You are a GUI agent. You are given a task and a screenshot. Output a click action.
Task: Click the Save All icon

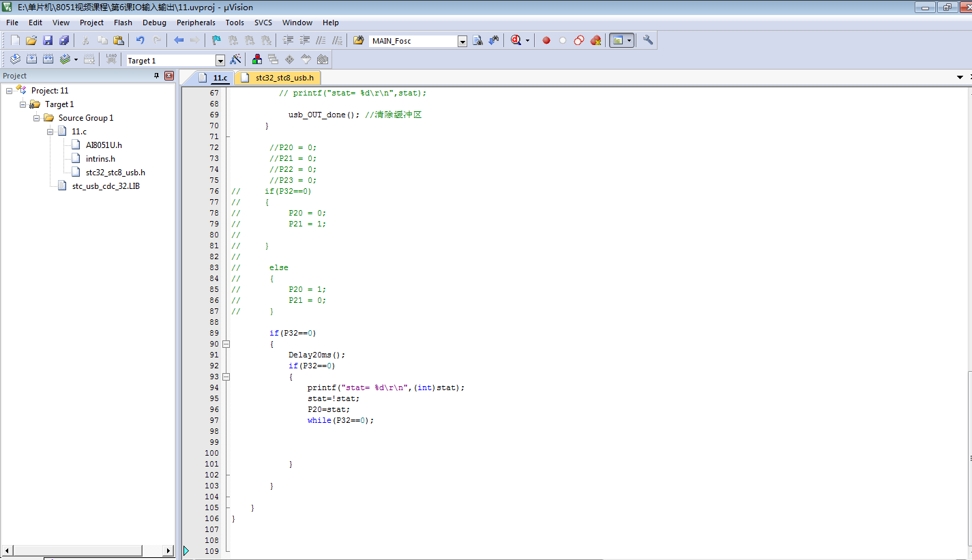point(64,40)
